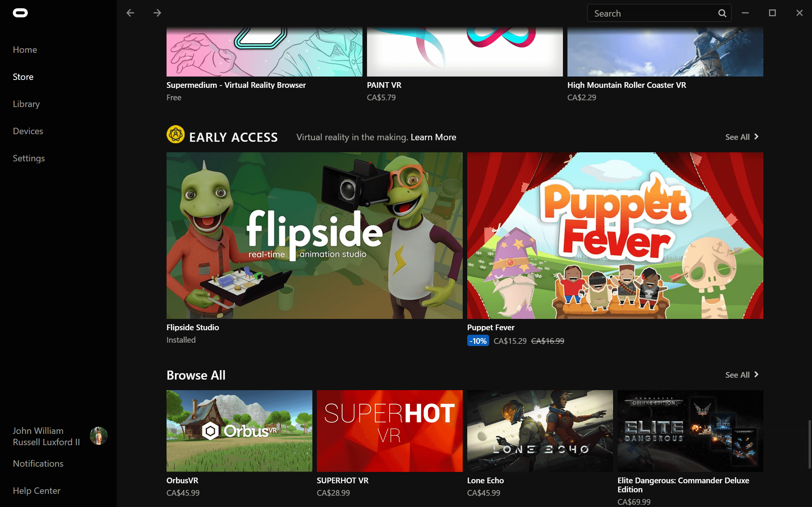Open the Lone Echo thumbnail
The image size is (812, 507).
[540, 431]
